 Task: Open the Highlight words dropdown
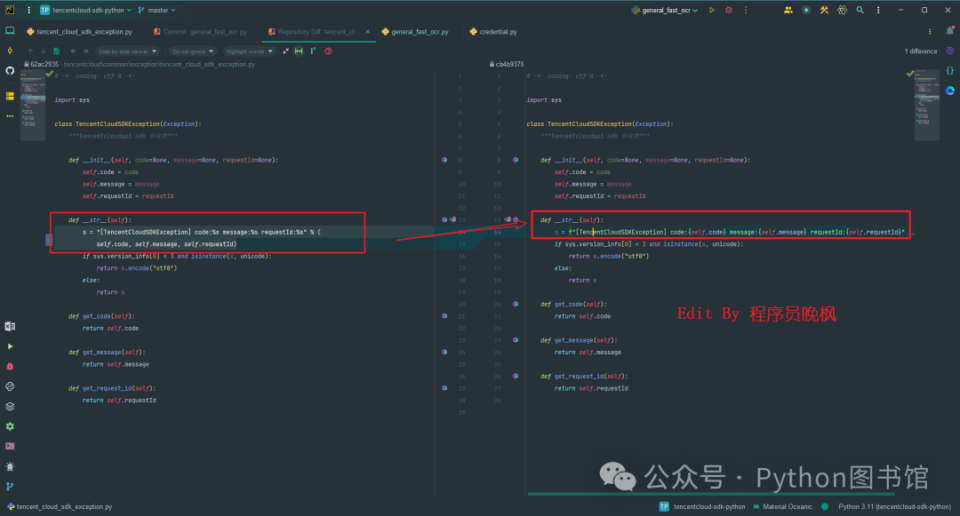[250, 50]
